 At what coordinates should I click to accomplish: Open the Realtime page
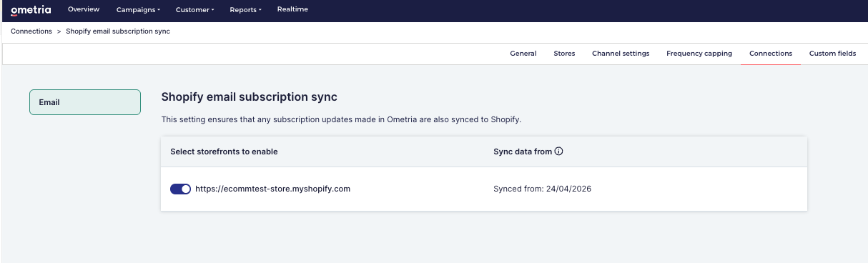tap(292, 9)
